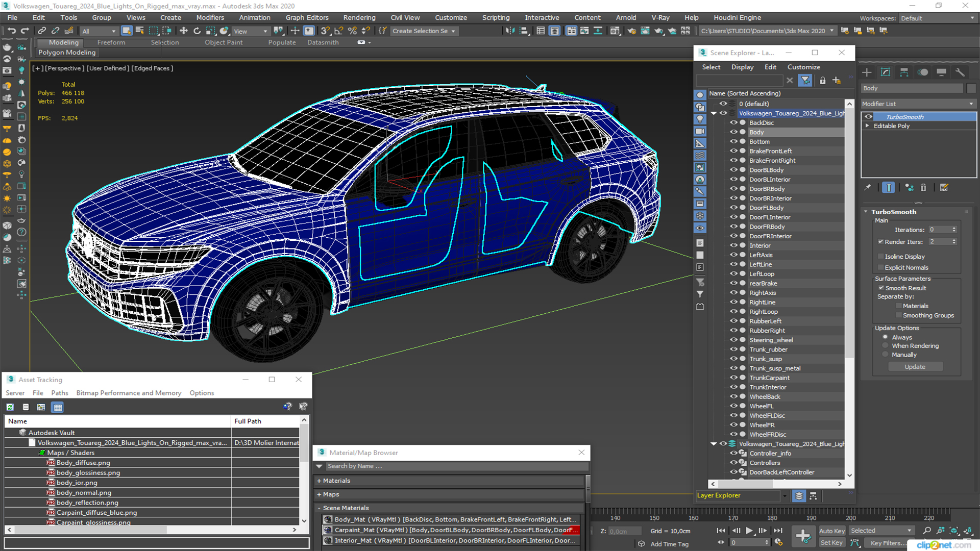Click the Mirror tool icon

click(x=510, y=31)
